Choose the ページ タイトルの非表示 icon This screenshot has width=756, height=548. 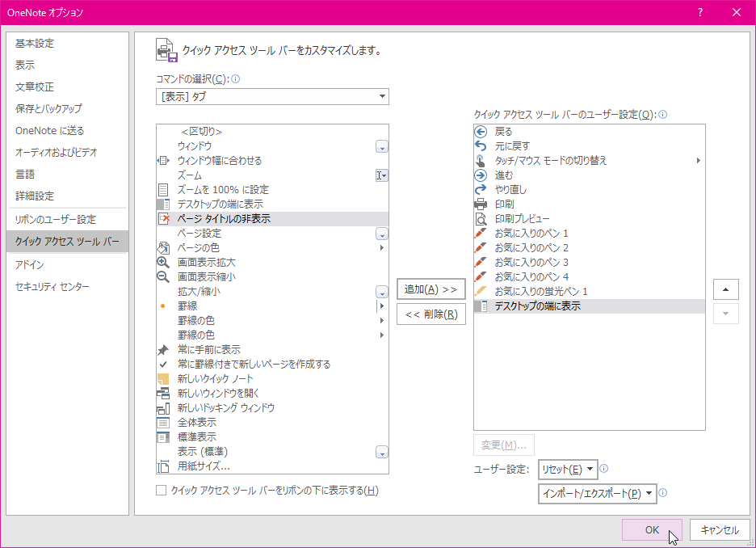(x=163, y=218)
